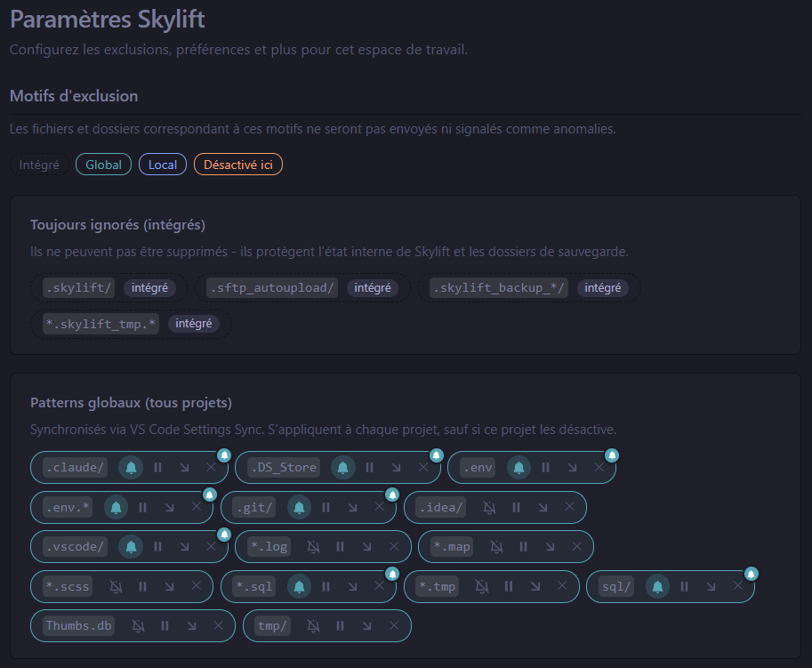Click the down-right arrow on .git/ pattern
812x668 pixels.
353,508
